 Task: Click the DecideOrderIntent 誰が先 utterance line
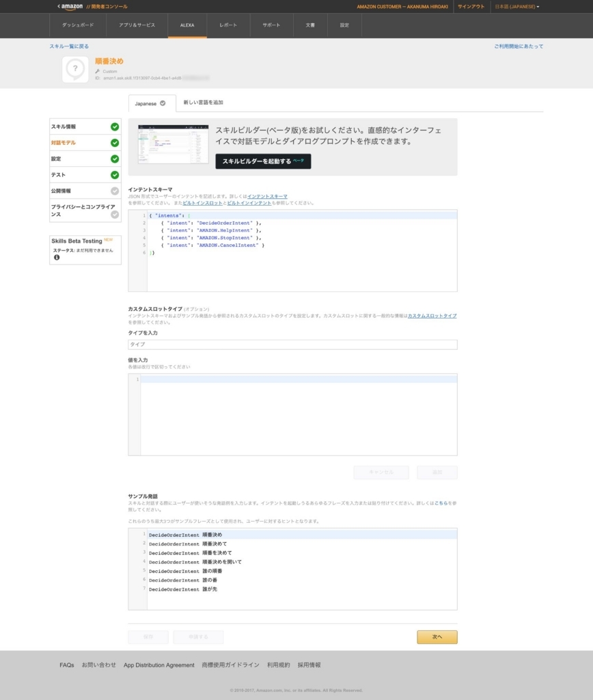(x=183, y=590)
